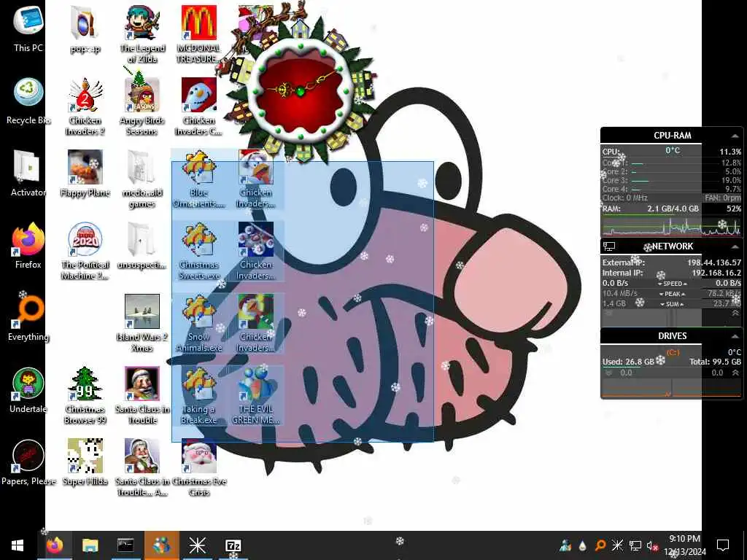Image resolution: width=747 pixels, height=560 pixels.
Task: Open the taskbar clock showing 9:10 PM
Action: 684,545
